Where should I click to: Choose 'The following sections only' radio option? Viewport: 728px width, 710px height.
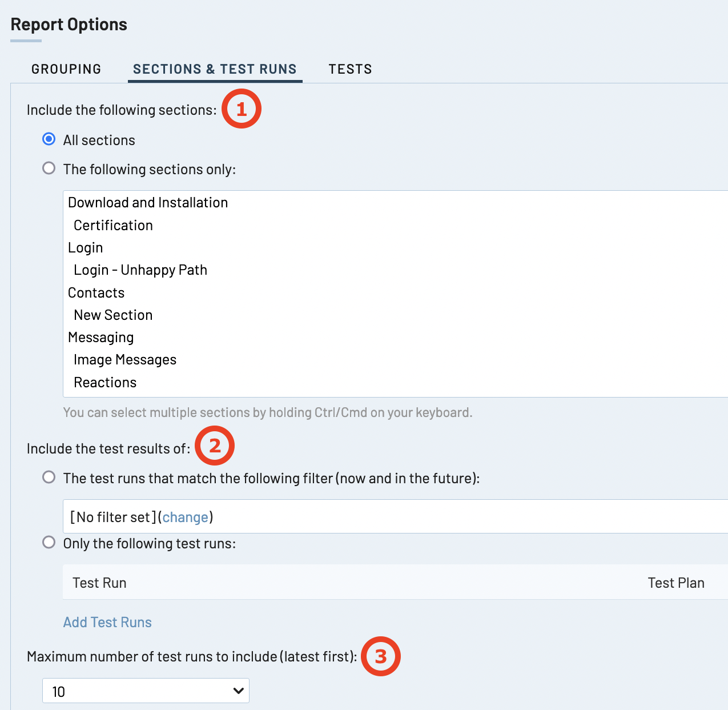tap(49, 169)
